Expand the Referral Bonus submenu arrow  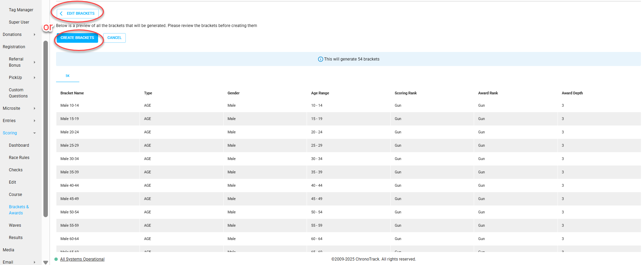[x=35, y=62]
